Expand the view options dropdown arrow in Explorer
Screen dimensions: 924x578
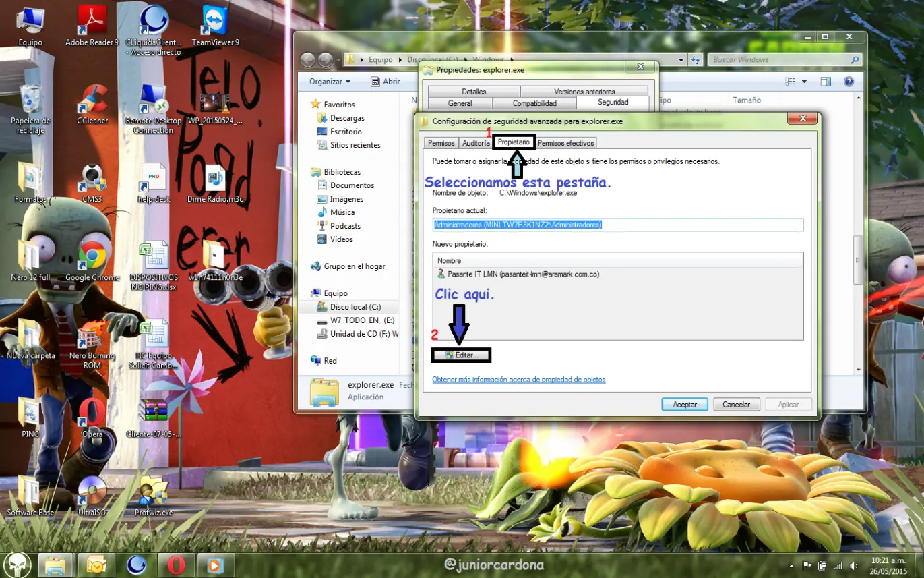[804, 82]
